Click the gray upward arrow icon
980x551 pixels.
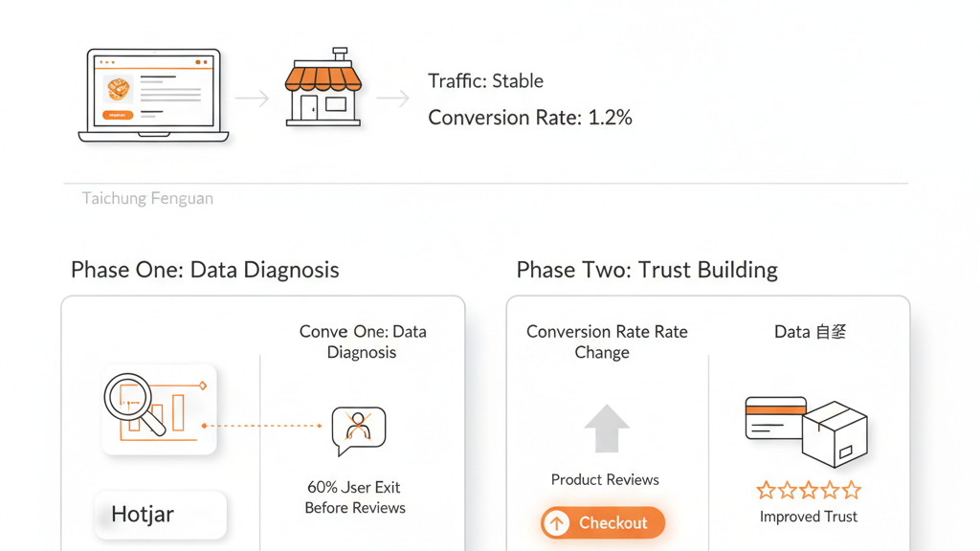(606, 428)
